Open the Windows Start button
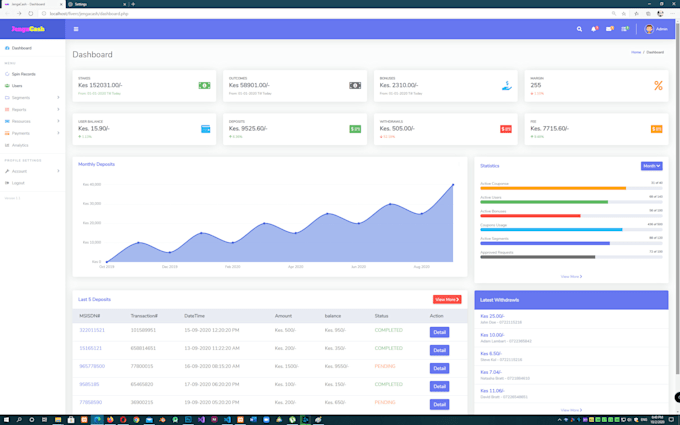The width and height of the screenshot is (680, 425). click(x=6, y=420)
